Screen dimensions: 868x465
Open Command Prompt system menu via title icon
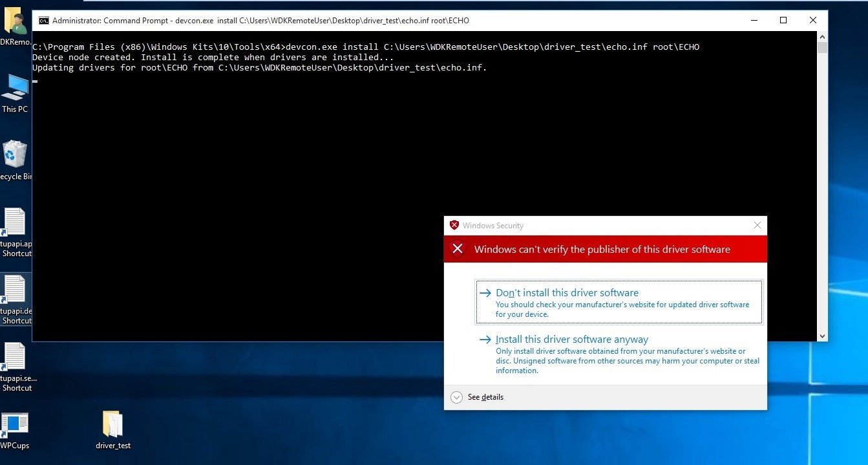(x=43, y=21)
